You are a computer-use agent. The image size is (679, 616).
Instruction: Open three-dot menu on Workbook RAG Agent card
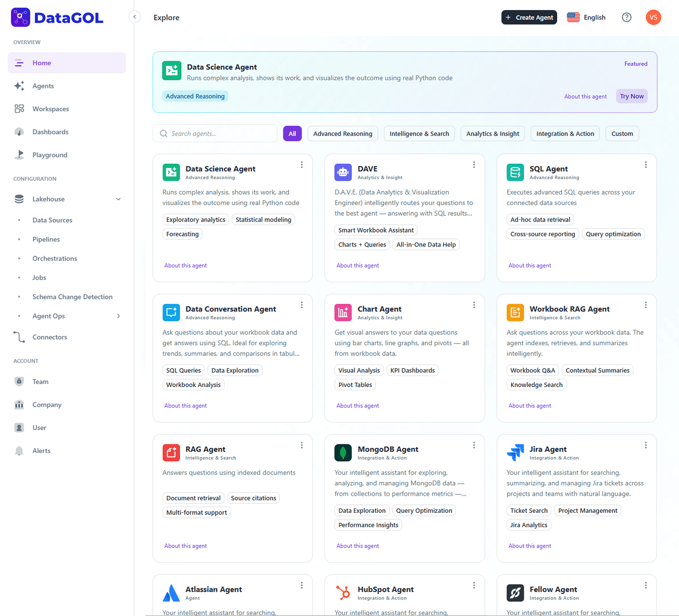[645, 305]
